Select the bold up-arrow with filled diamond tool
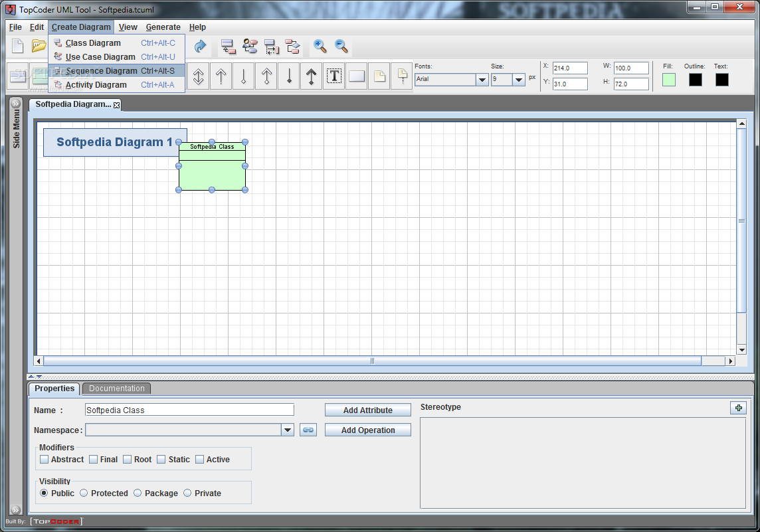Screen dimensions: 760x532 pyautogui.click(x=311, y=76)
